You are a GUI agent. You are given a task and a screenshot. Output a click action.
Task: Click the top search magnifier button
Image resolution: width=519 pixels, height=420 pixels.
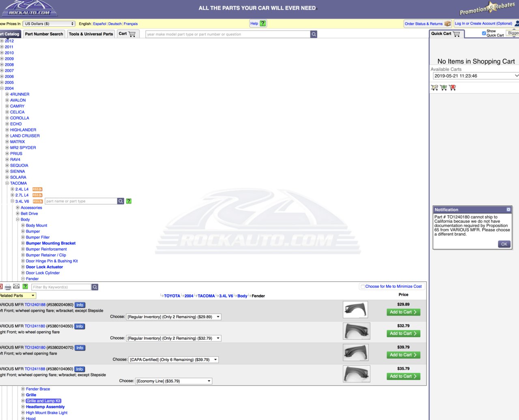point(314,34)
